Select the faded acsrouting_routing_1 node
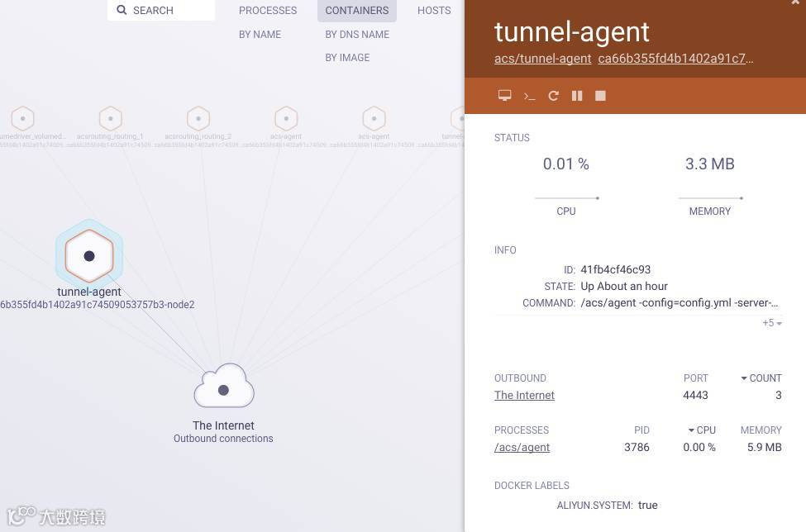 click(110, 119)
